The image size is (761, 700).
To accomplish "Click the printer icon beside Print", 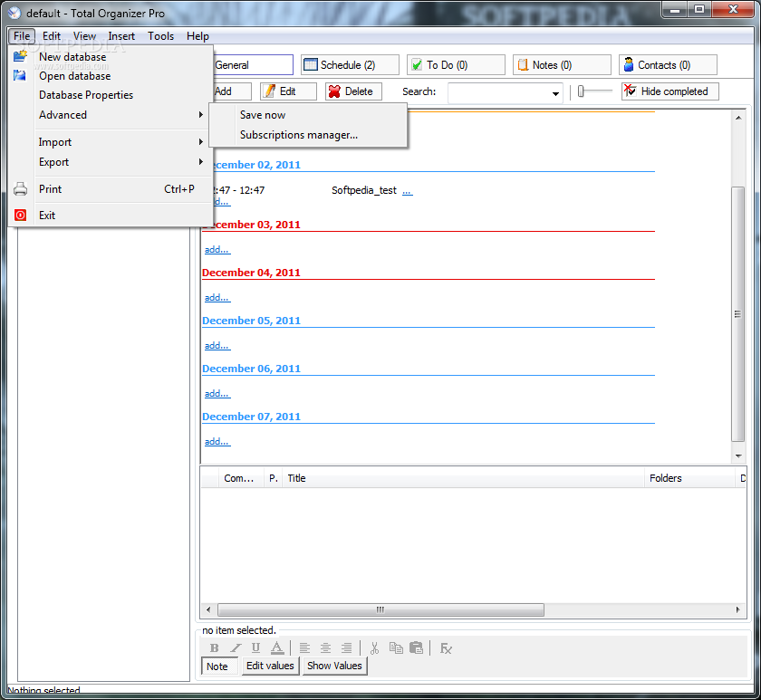I will click(20, 188).
